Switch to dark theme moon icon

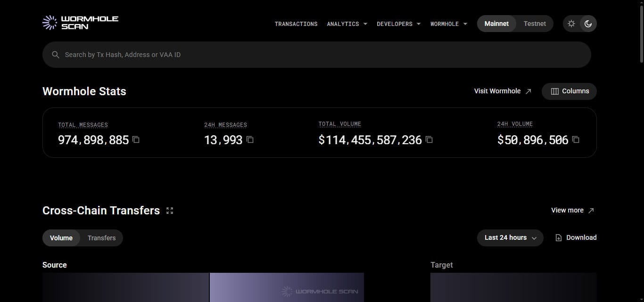pyautogui.click(x=588, y=24)
